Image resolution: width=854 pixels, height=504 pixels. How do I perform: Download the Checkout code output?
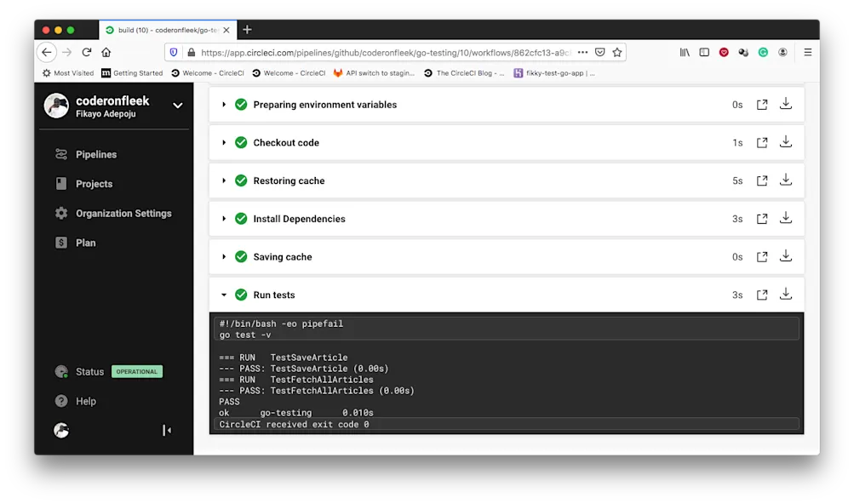coord(785,141)
